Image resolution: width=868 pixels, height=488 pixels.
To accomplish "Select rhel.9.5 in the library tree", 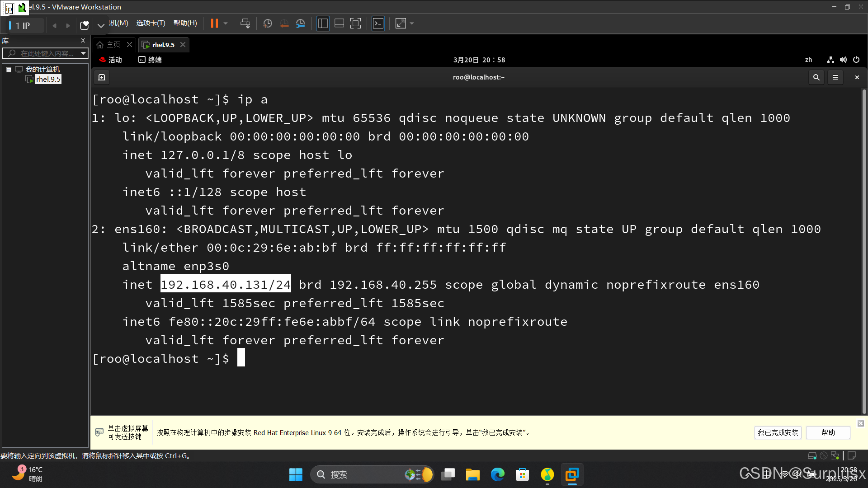I will coord(48,80).
